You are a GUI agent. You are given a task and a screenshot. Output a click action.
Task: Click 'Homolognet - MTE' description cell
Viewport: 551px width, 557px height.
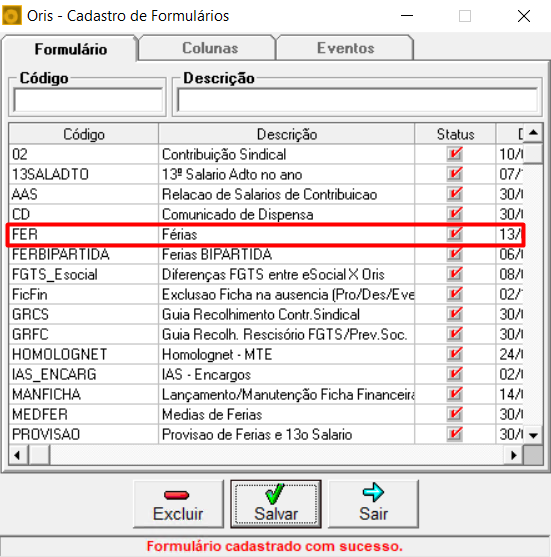286,354
